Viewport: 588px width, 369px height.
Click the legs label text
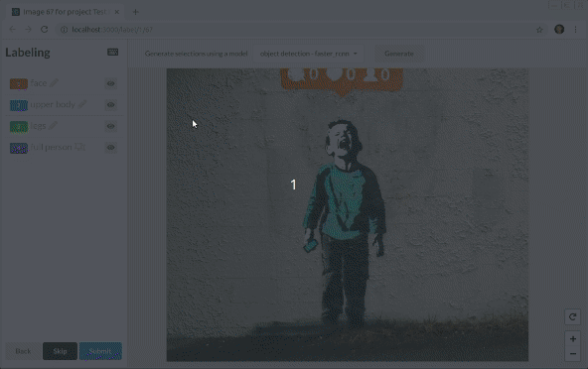click(38, 126)
